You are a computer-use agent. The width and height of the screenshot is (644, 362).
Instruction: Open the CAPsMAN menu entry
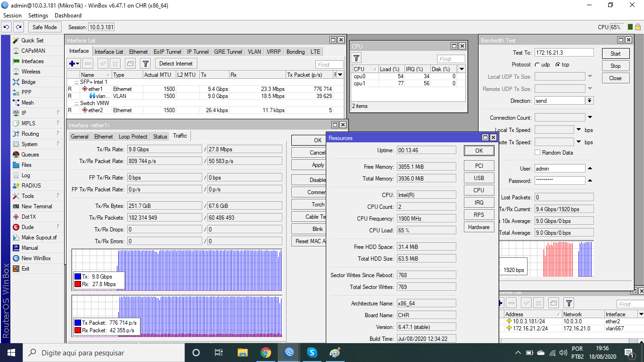(33, 51)
